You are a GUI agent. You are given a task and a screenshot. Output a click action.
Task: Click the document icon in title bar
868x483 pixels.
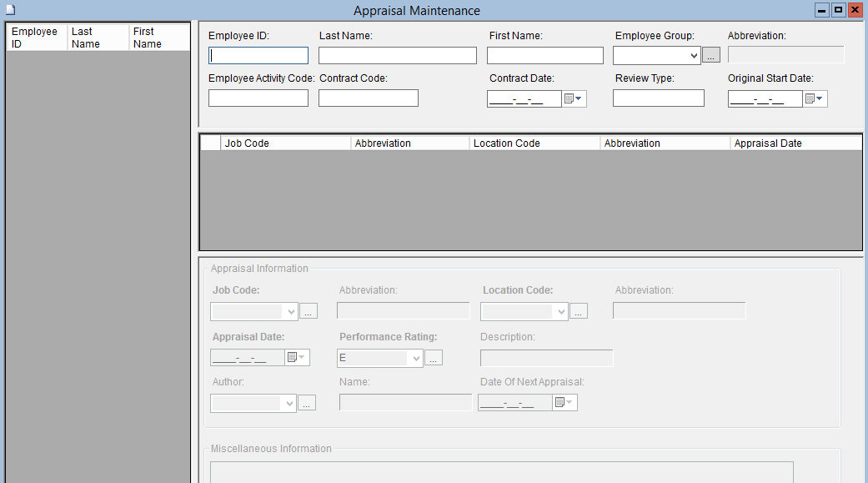(11, 10)
